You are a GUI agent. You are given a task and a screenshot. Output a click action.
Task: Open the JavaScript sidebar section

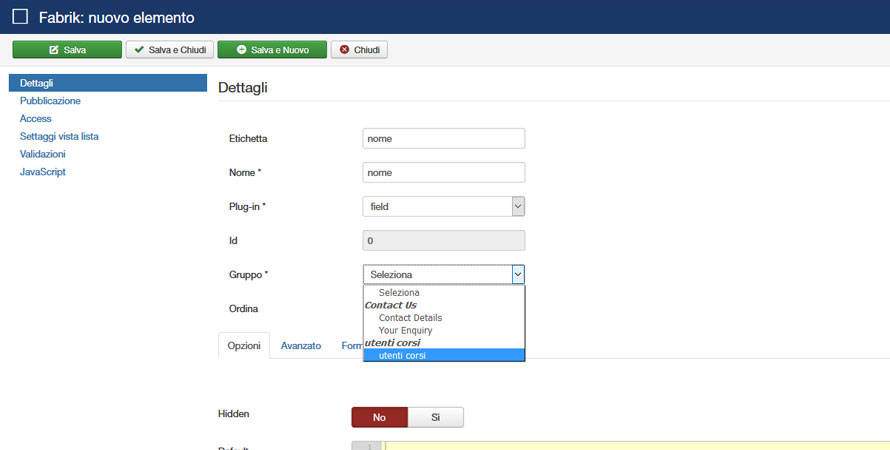click(x=43, y=171)
